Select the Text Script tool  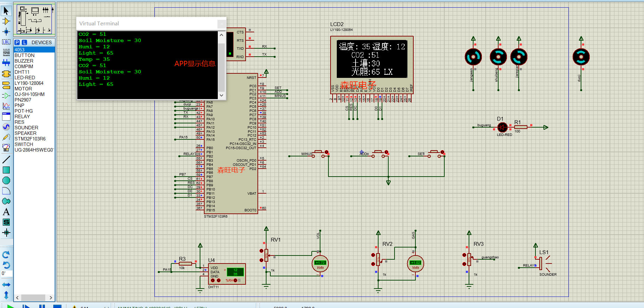6,52
